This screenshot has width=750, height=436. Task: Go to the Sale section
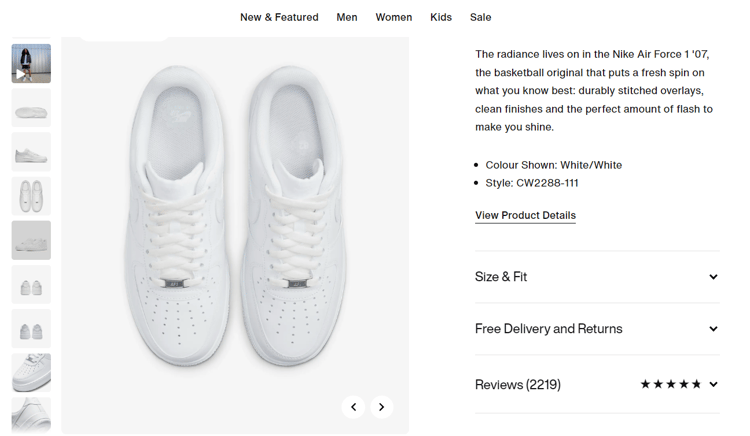click(x=481, y=17)
